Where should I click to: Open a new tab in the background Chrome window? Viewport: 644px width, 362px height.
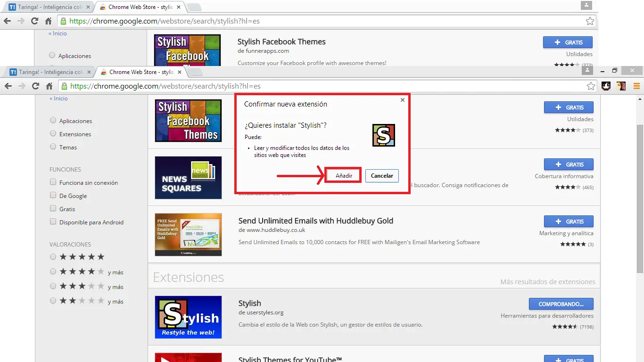pyautogui.click(x=194, y=7)
